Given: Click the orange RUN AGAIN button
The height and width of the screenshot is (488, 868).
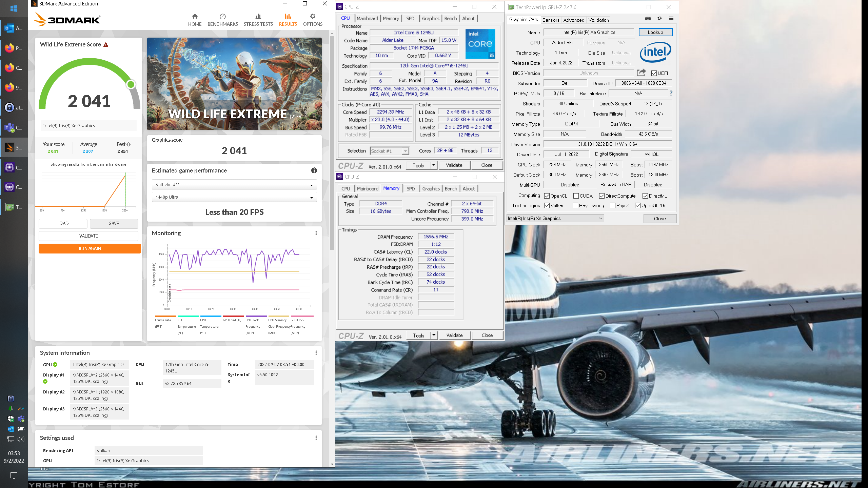Looking at the screenshot, I should [x=90, y=248].
